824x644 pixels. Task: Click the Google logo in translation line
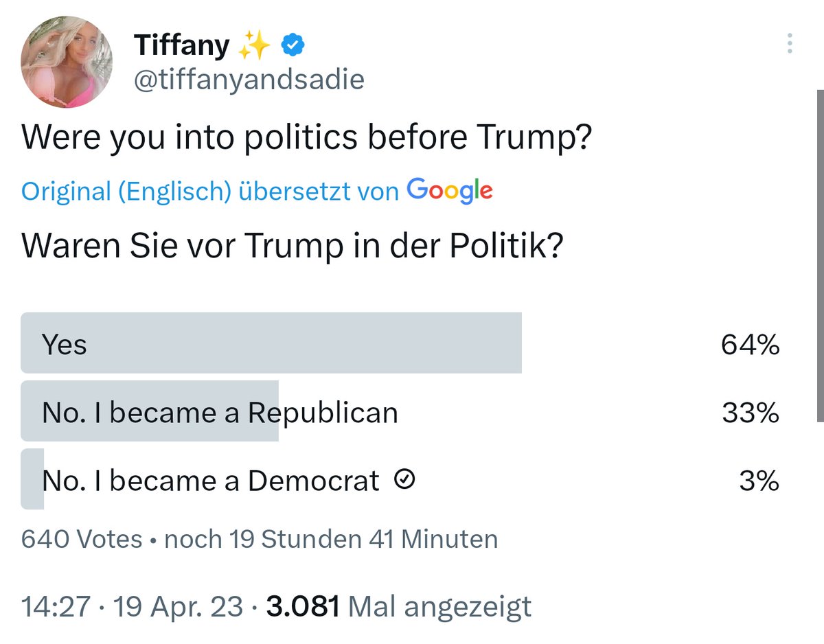(450, 189)
